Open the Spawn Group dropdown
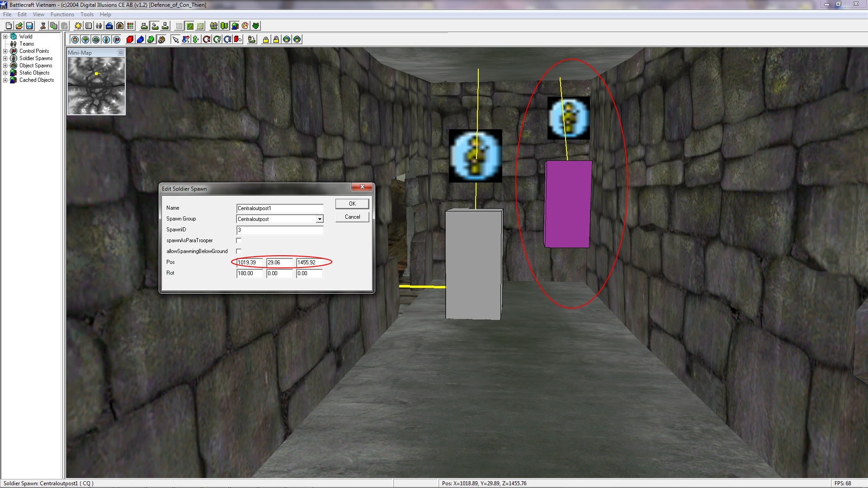 (320, 219)
